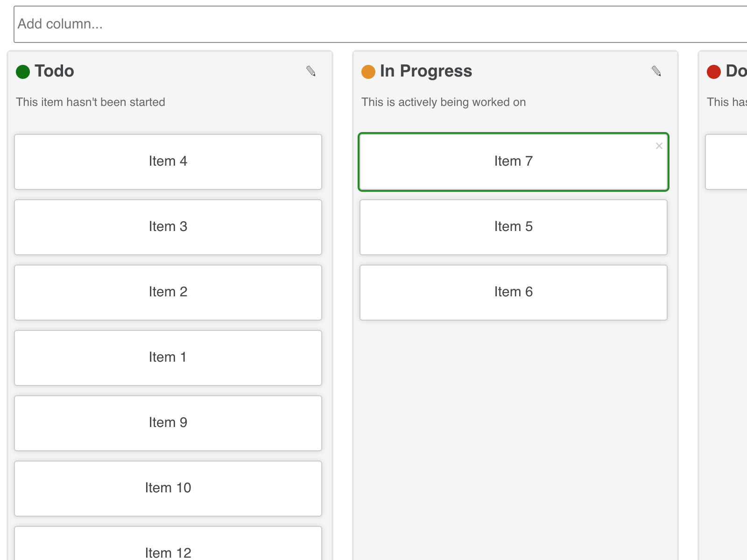Screen dimensions: 747x560
Task: Select the Item 7 card
Action: point(514,161)
